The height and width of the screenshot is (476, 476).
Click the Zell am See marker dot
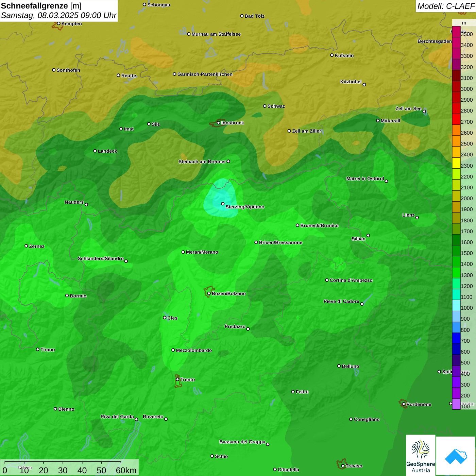(x=424, y=112)
